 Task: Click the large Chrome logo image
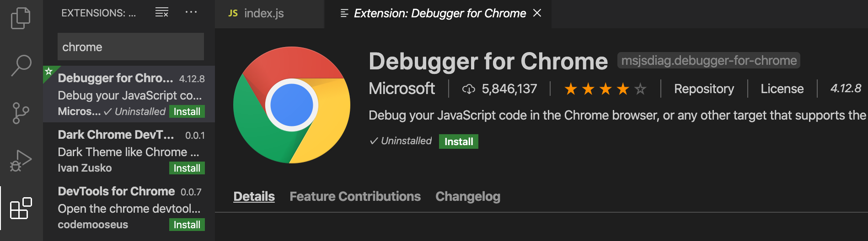point(292,105)
